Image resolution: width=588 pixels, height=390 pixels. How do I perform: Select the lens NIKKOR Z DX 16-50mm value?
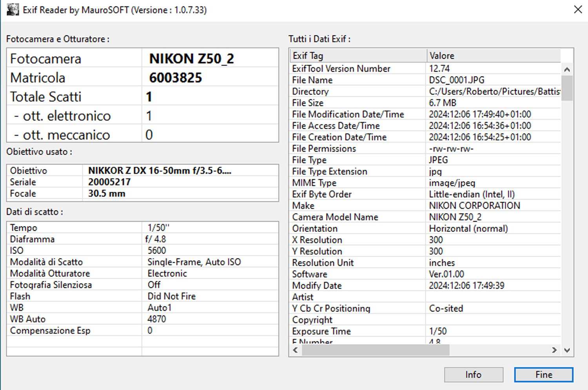(x=160, y=171)
